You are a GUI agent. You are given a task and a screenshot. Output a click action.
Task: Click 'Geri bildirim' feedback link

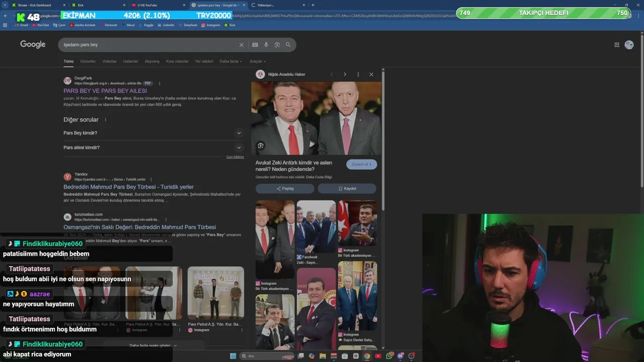coord(235,157)
